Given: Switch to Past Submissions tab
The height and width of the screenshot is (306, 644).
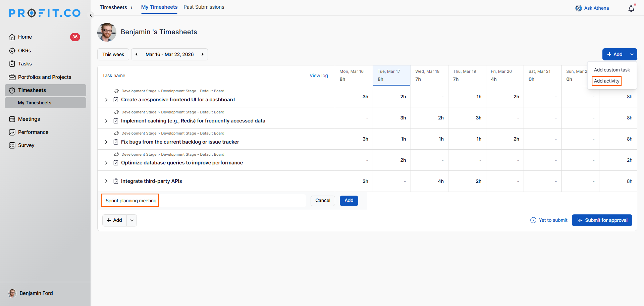Looking at the screenshot, I should click(x=204, y=7).
